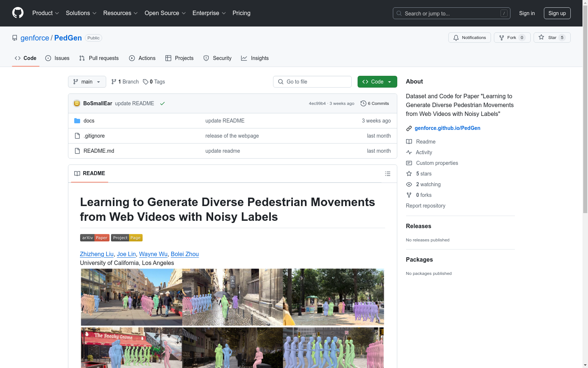Switch to the Insights tab
588x368 pixels.
tap(255, 58)
